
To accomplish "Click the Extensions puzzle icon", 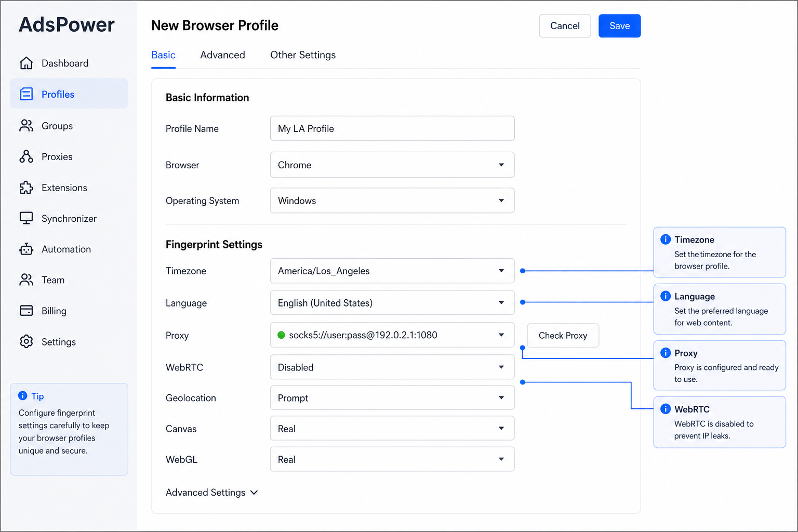I will tap(26, 188).
